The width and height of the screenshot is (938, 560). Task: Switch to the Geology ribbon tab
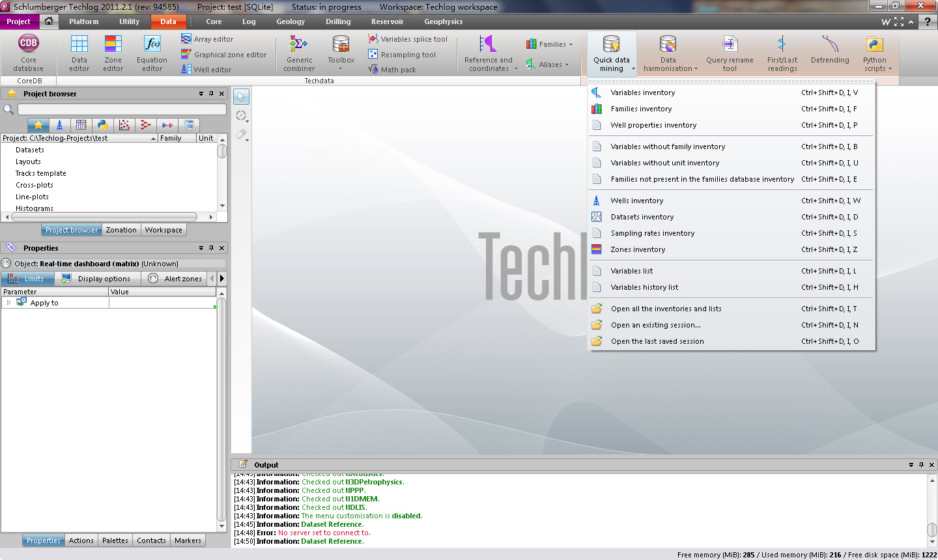pos(291,21)
